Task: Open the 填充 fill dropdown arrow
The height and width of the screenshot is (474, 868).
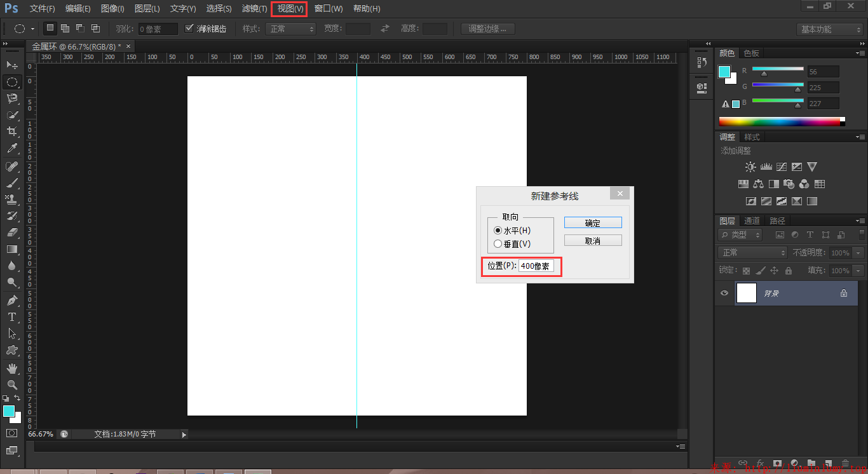Action: (x=858, y=271)
